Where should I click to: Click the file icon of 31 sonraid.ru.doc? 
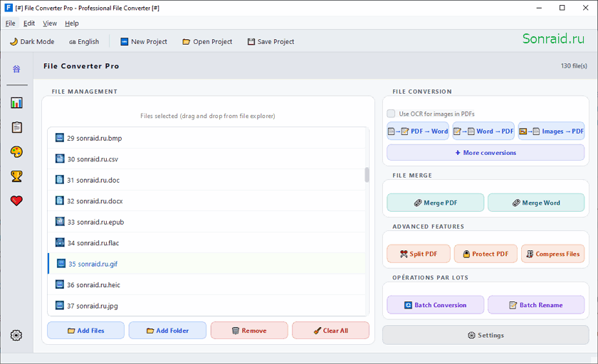click(60, 180)
